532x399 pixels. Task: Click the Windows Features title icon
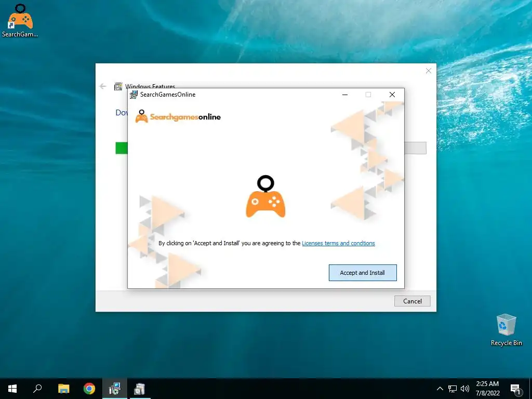tap(118, 87)
